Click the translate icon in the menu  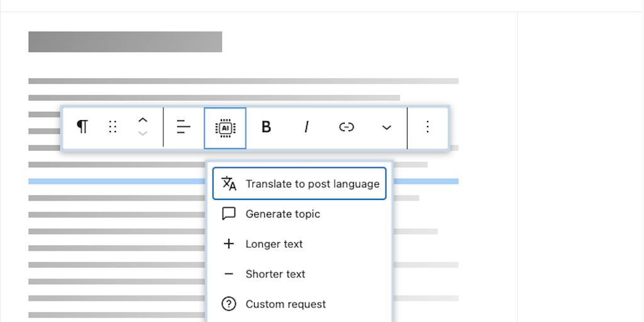click(229, 184)
